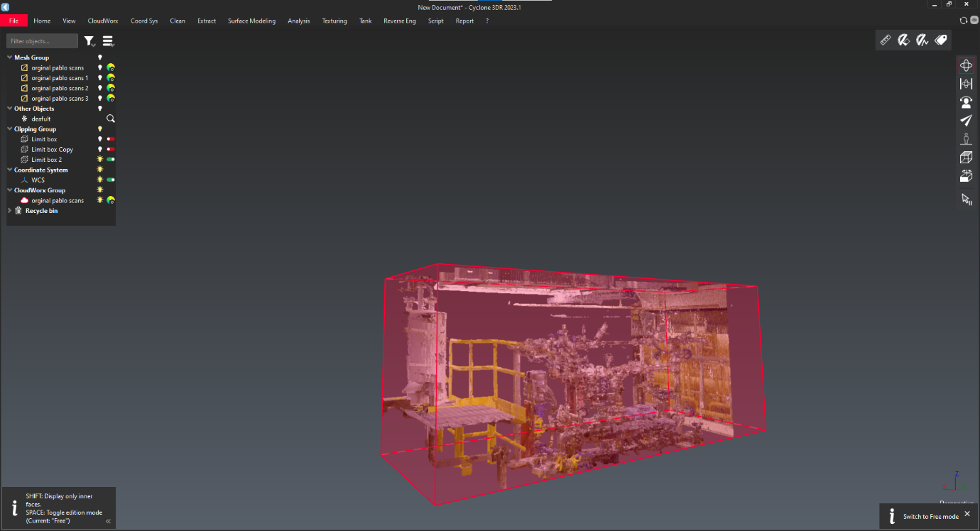Toggle CloudWorx Group visibility bulb

tap(100, 190)
